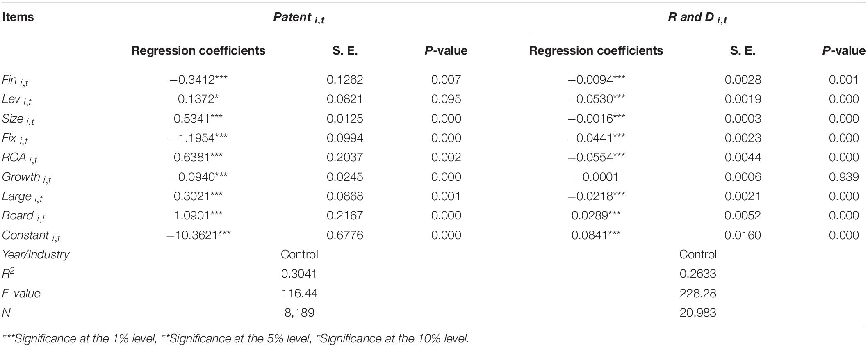The height and width of the screenshot is (347, 868).
Task: Select the rightmost P-value column header
Action: 843,50
